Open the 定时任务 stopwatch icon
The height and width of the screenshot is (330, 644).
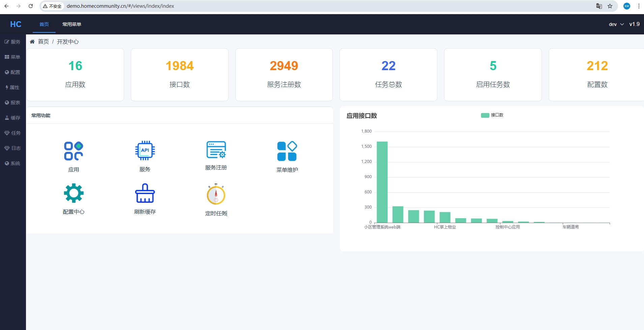216,194
